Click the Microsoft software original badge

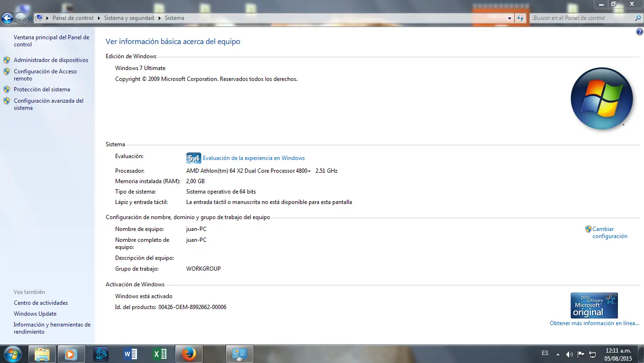click(x=594, y=305)
